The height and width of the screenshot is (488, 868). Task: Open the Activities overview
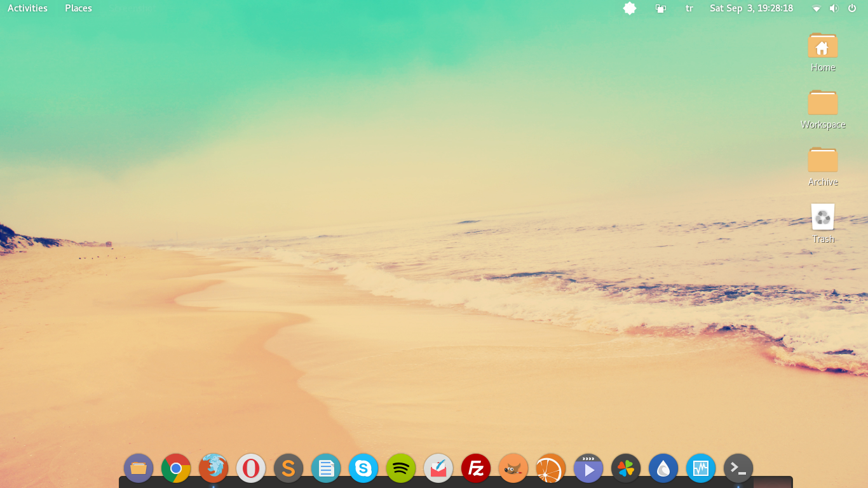click(27, 8)
